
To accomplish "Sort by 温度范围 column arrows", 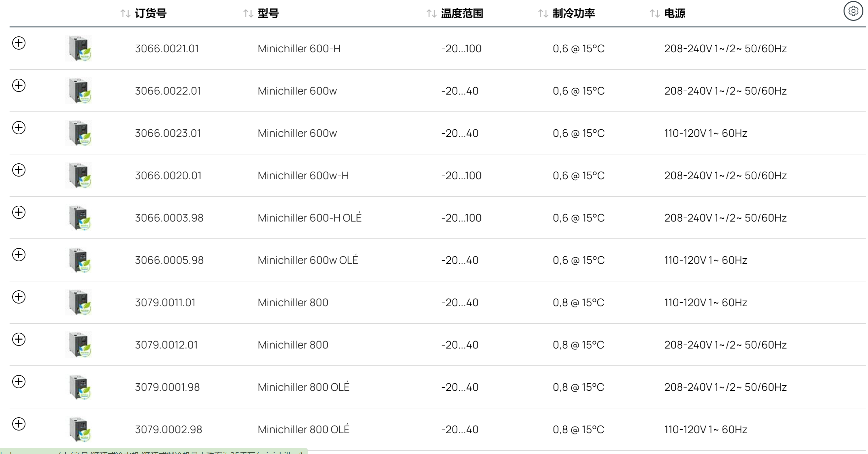I will click(x=431, y=14).
